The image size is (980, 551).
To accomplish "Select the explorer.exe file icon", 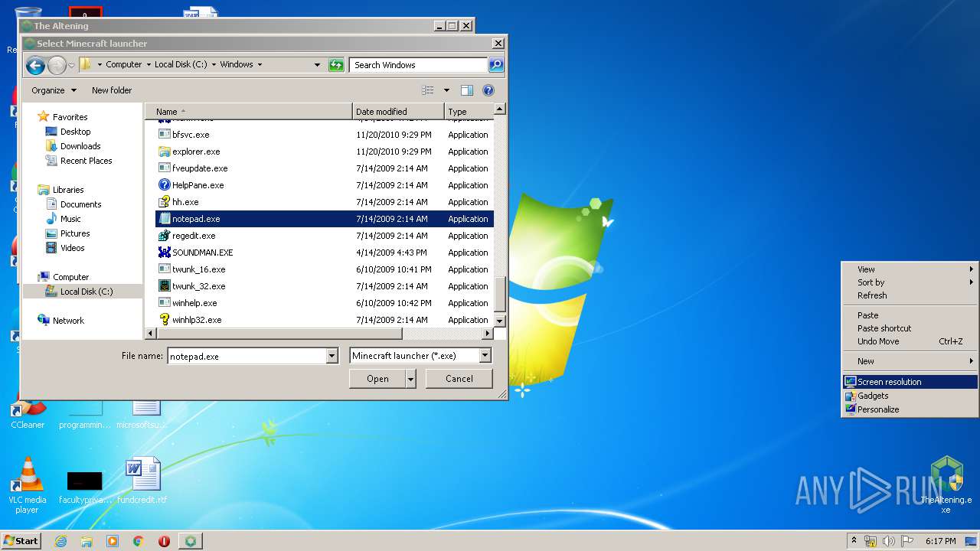I will (x=164, y=152).
